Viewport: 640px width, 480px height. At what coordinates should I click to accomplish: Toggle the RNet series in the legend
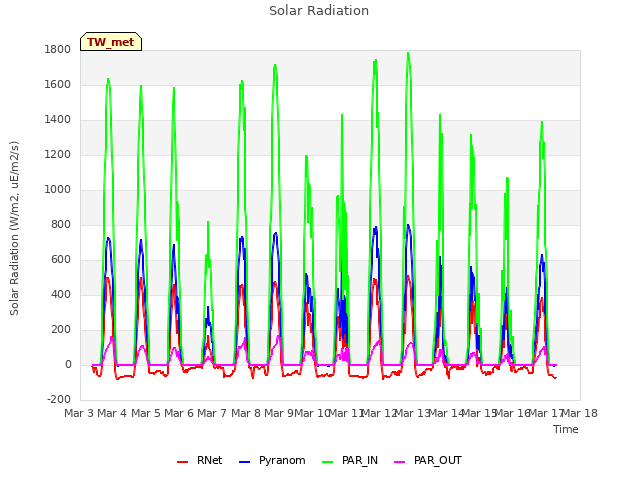pos(200,461)
